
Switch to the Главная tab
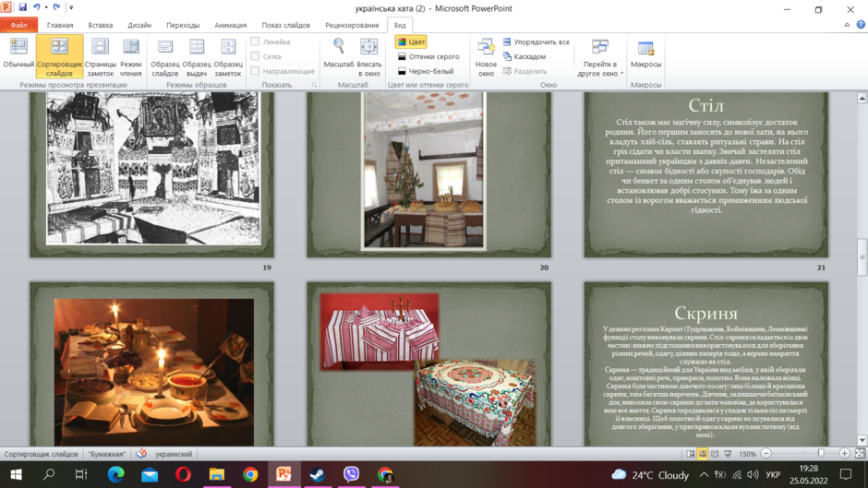(60, 25)
